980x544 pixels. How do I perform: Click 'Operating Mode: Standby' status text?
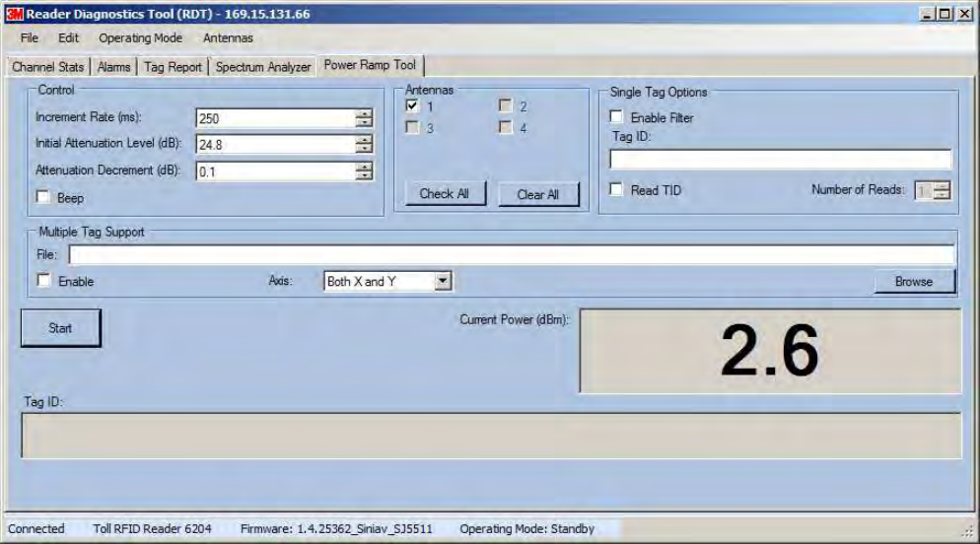click(526, 529)
